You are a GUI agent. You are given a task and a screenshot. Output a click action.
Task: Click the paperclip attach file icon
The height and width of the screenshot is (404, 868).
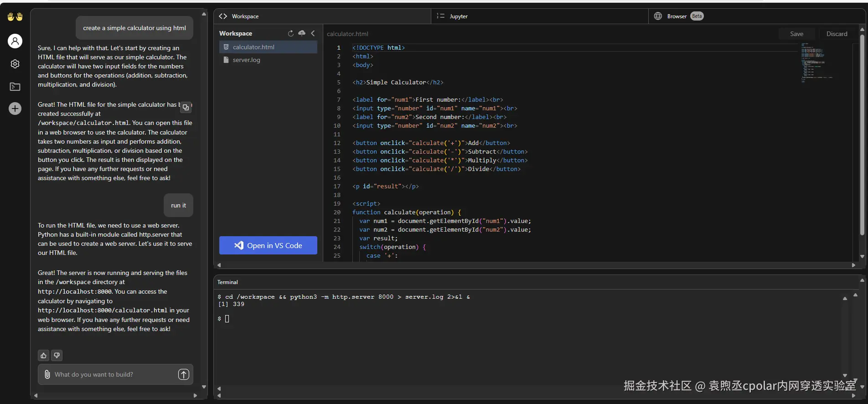(x=47, y=374)
